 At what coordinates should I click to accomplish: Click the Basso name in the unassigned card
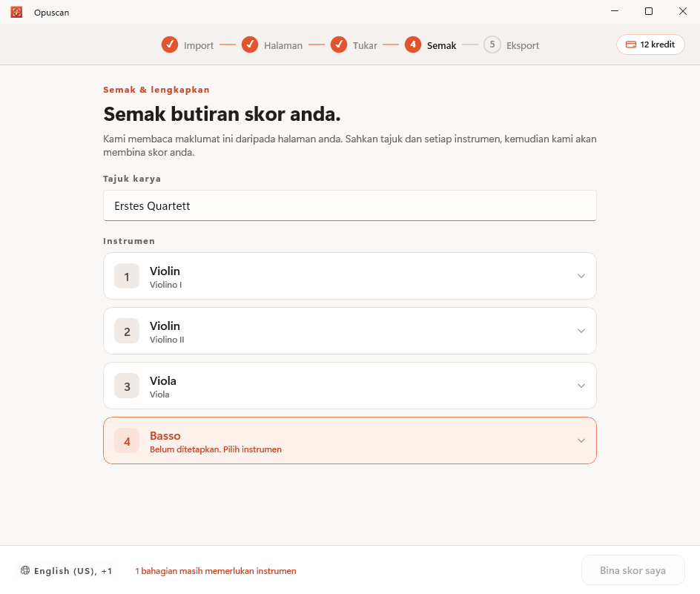pyautogui.click(x=165, y=436)
